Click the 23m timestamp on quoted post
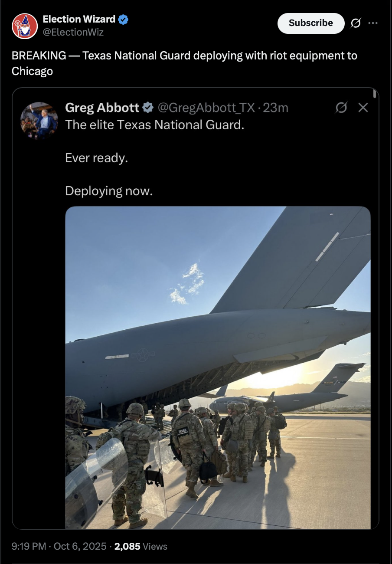This screenshot has width=392, height=564. click(276, 107)
